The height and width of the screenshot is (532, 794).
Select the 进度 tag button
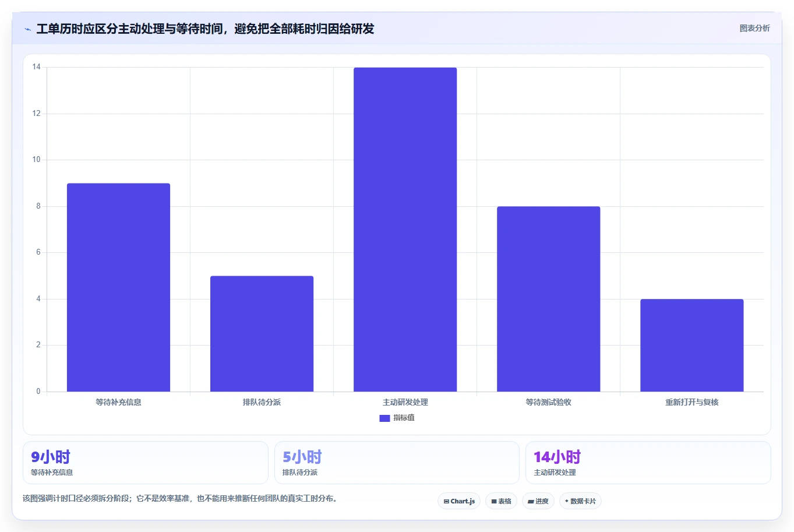click(538, 501)
